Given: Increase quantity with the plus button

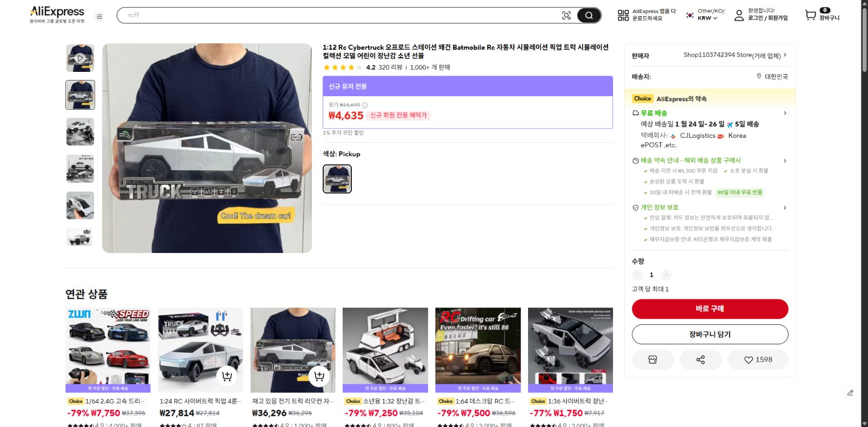Looking at the screenshot, I should click(666, 275).
